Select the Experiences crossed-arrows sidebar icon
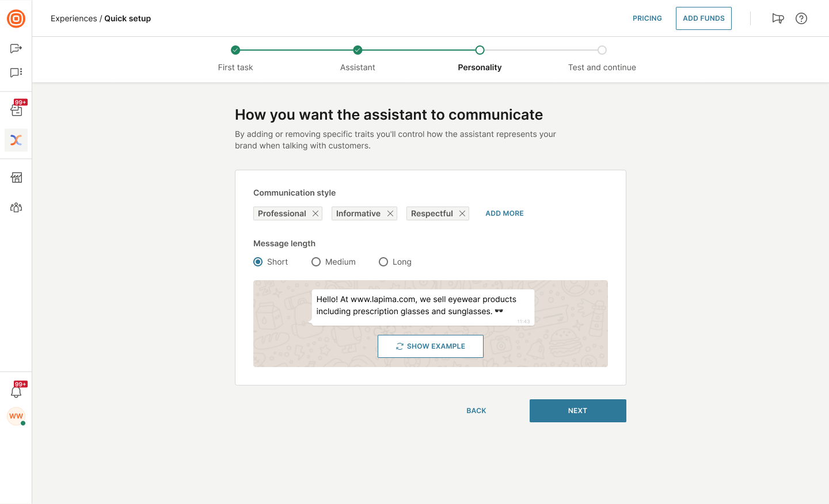829x504 pixels. coord(16,140)
